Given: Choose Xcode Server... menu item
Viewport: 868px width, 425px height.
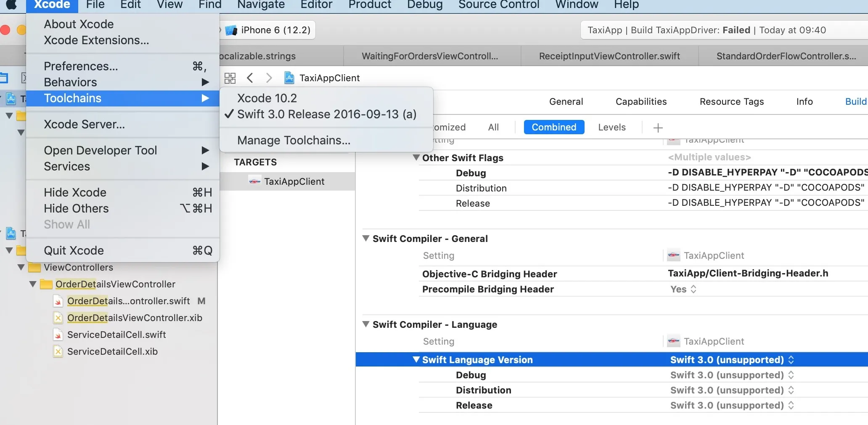Looking at the screenshot, I should point(123,124).
